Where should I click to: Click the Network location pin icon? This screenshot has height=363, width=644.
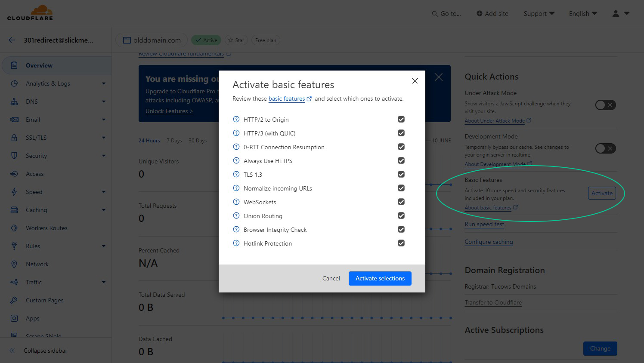[x=14, y=264]
